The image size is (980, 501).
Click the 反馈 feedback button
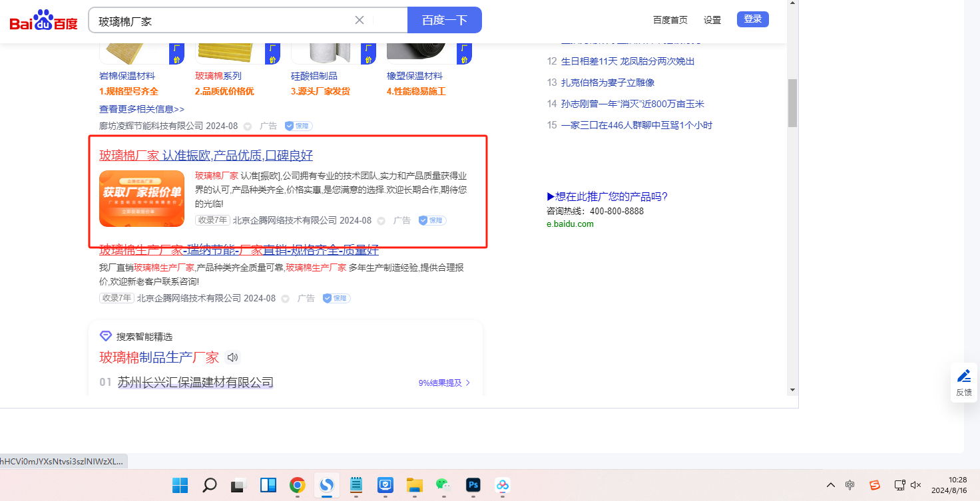pos(964,383)
